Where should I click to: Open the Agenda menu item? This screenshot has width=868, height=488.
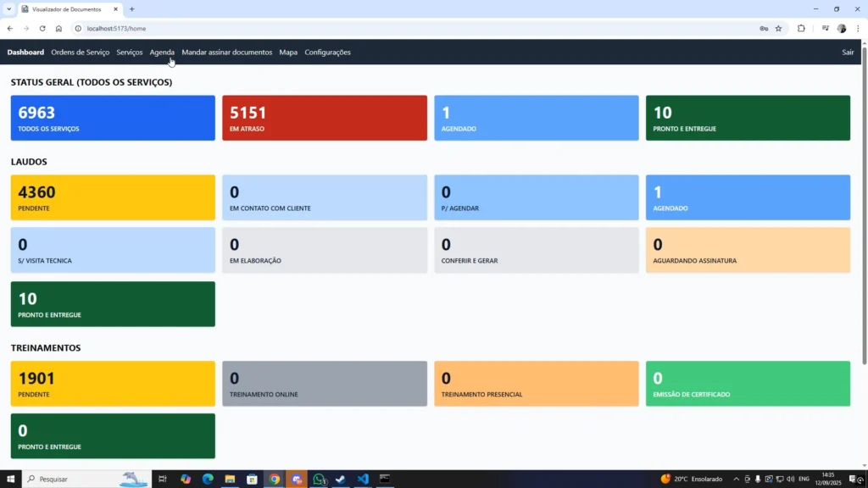pos(161,53)
